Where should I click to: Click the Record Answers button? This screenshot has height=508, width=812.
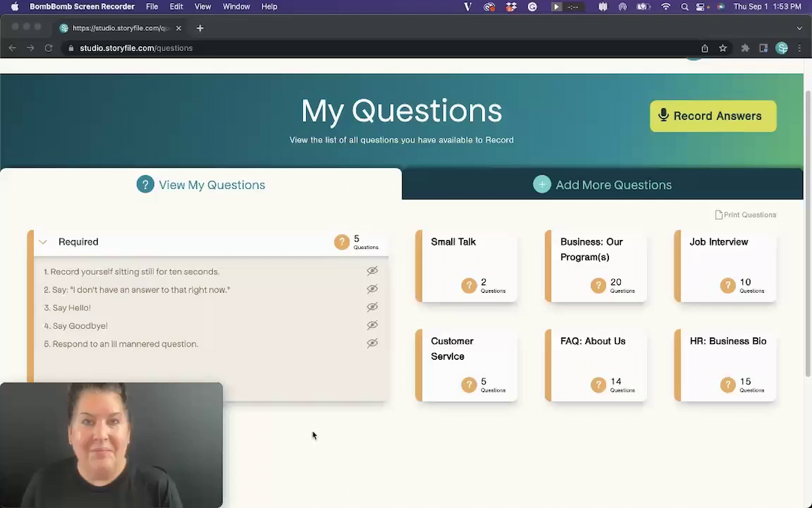[x=713, y=116]
